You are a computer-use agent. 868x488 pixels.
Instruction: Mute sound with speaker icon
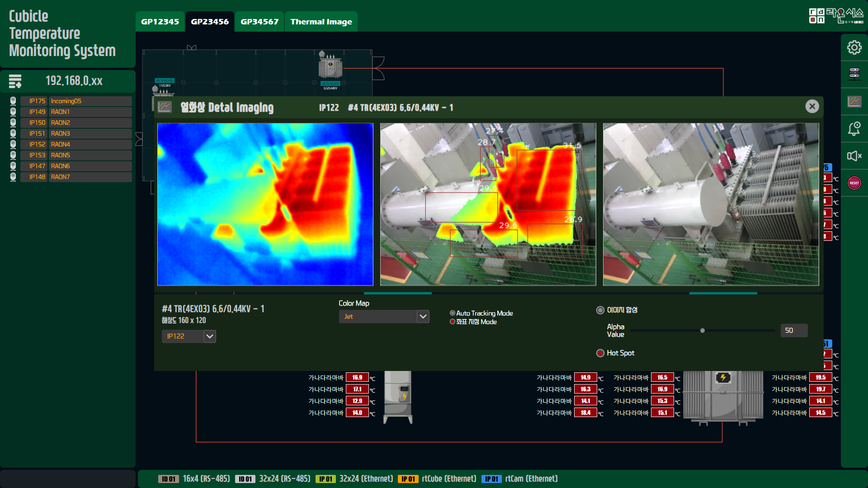(x=854, y=156)
